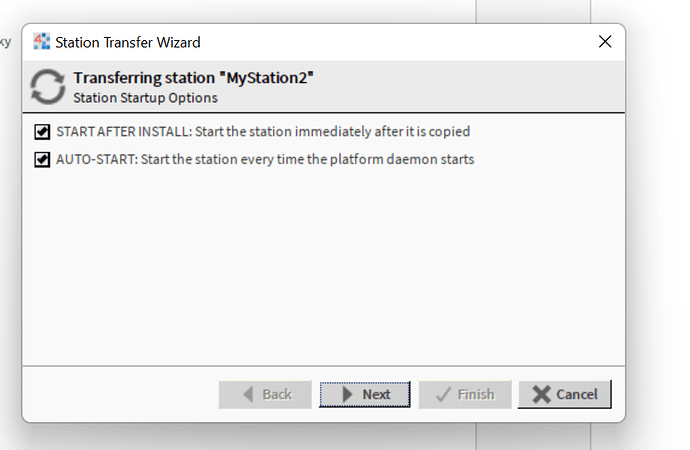
Task: Click the START AFTER INSTALL description text
Action: [x=263, y=131]
